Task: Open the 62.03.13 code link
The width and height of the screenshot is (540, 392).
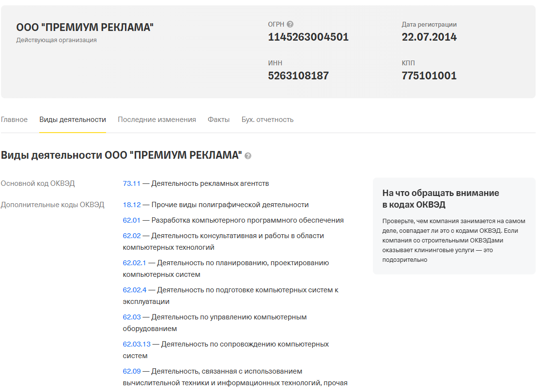Action: click(137, 344)
